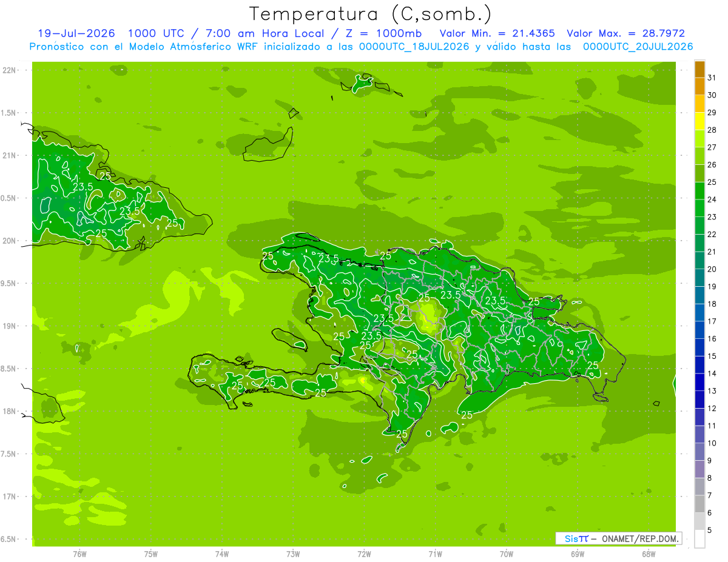Image resolution: width=728 pixels, height=562 pixels.
Task: Click latitude axis label '17N'
Action: pos(8,497)
